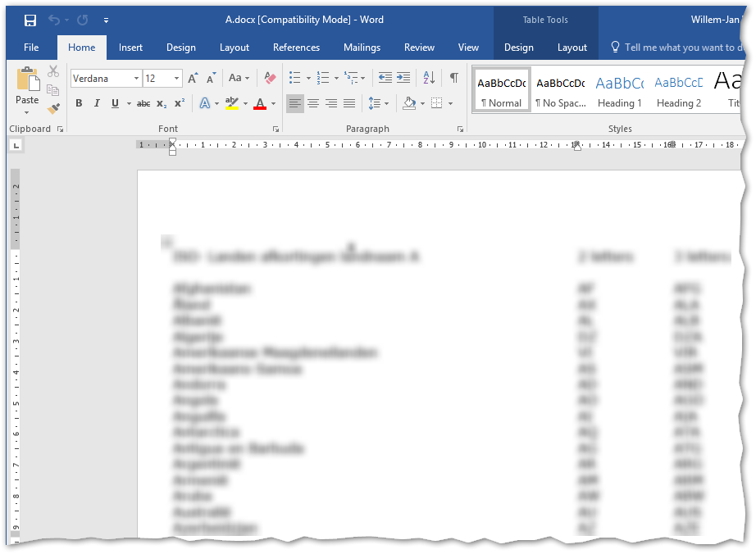Click the Grow Font size icon

point(193,78)
